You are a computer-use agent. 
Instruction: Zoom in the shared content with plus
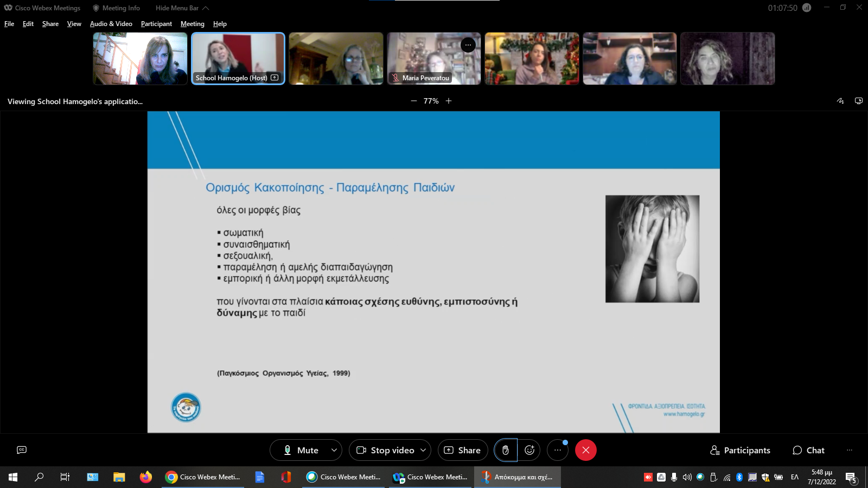[x=449, y=101]
